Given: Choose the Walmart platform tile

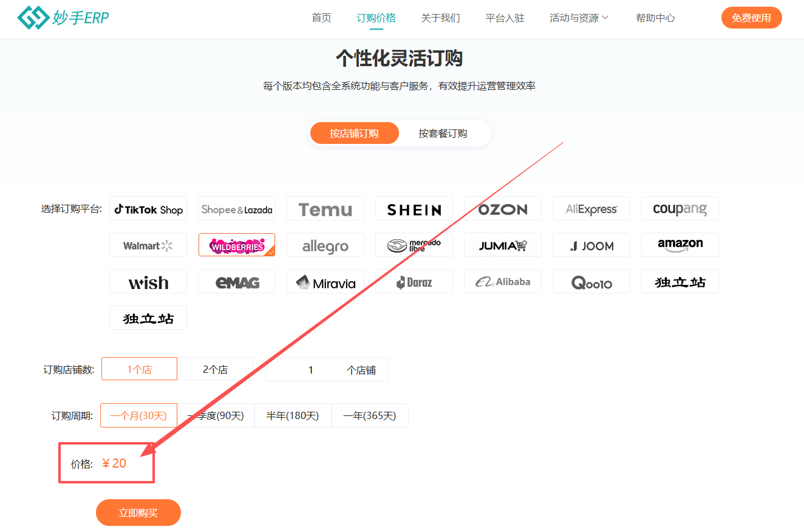Looking at the screenshot, I should [x=148, y=245].
